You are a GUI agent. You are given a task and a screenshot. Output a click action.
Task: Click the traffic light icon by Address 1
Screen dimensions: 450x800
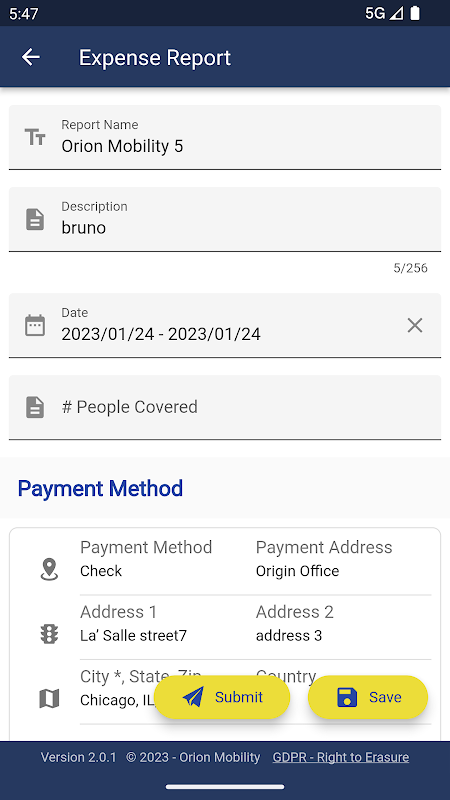point(49,634)
